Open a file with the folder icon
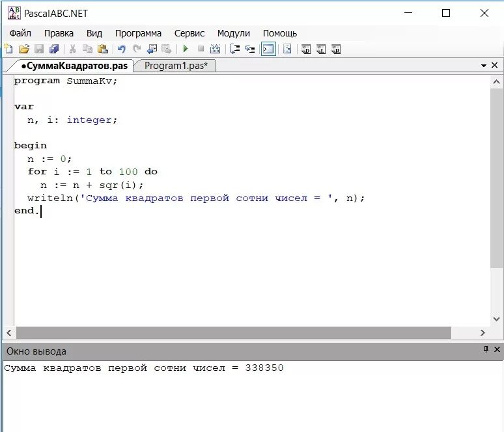Viewport: 504px width, 432px height. (24, 49)
